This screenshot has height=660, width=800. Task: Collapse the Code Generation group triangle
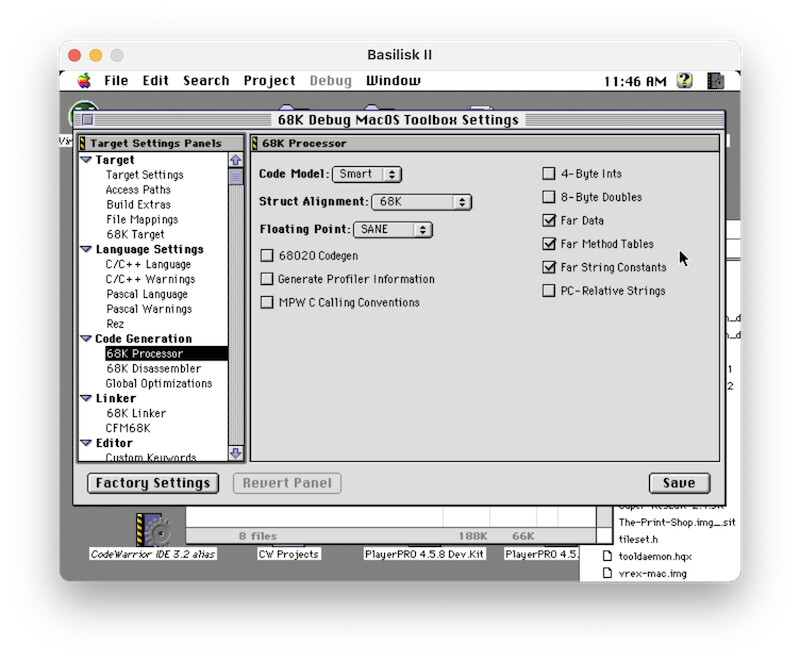coord(86,339)
